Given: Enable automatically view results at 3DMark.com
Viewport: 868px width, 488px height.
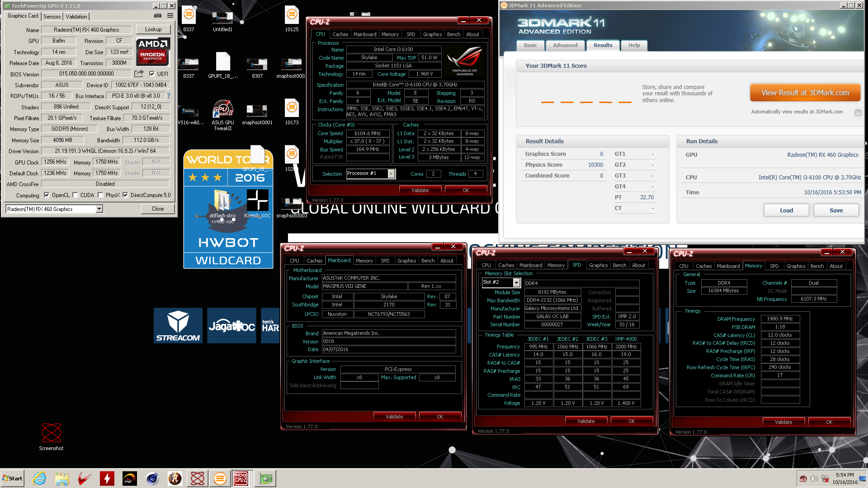Looking at the screenshot, I should coord(858,113).
